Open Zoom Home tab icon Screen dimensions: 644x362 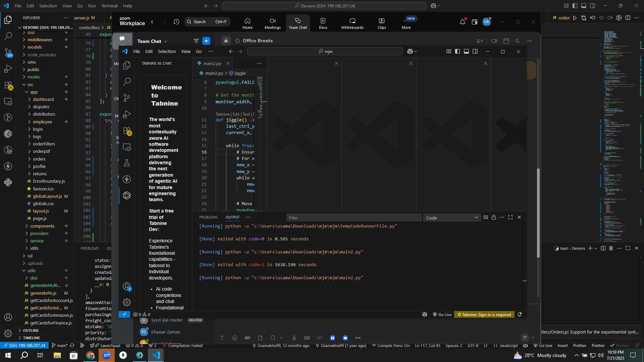pos(248,23)
